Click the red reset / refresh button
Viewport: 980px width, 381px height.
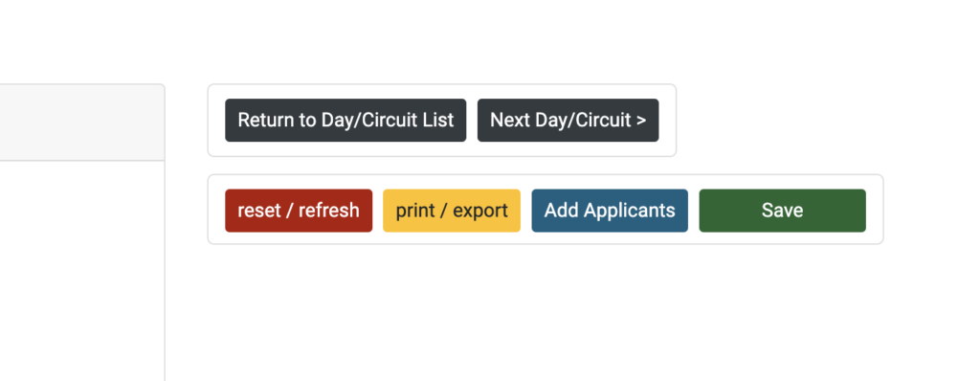click(x=299, y=211)
